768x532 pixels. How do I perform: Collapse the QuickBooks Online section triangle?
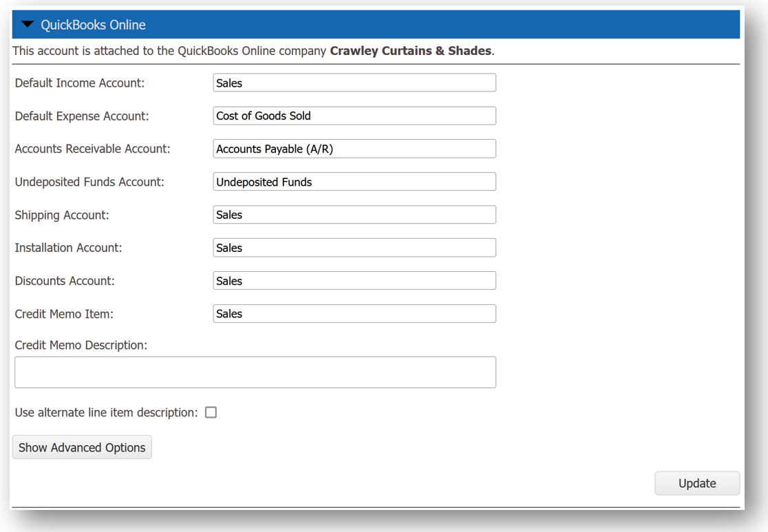(x=28, y=24)
